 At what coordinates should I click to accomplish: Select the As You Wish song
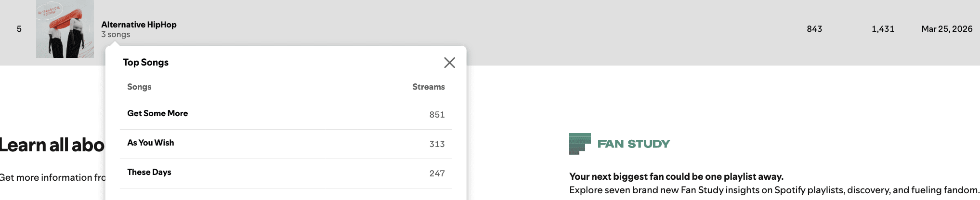click(151, 143)
